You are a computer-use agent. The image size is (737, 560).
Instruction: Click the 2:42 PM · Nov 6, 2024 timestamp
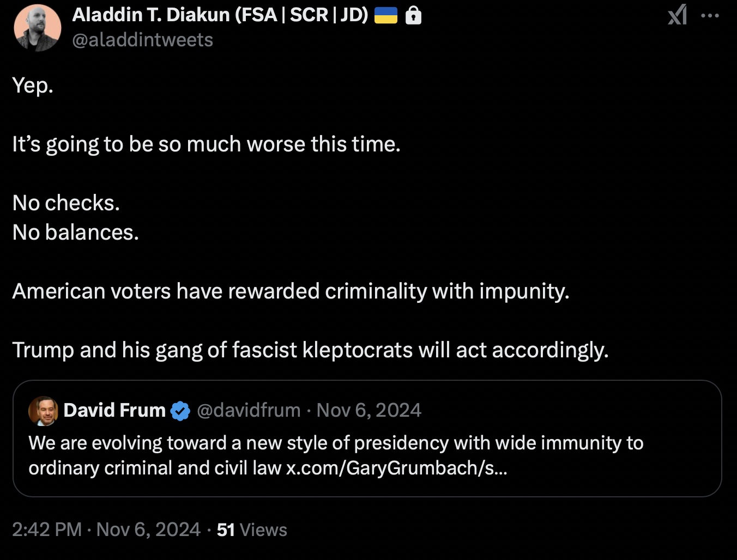(x=106, y=529)
